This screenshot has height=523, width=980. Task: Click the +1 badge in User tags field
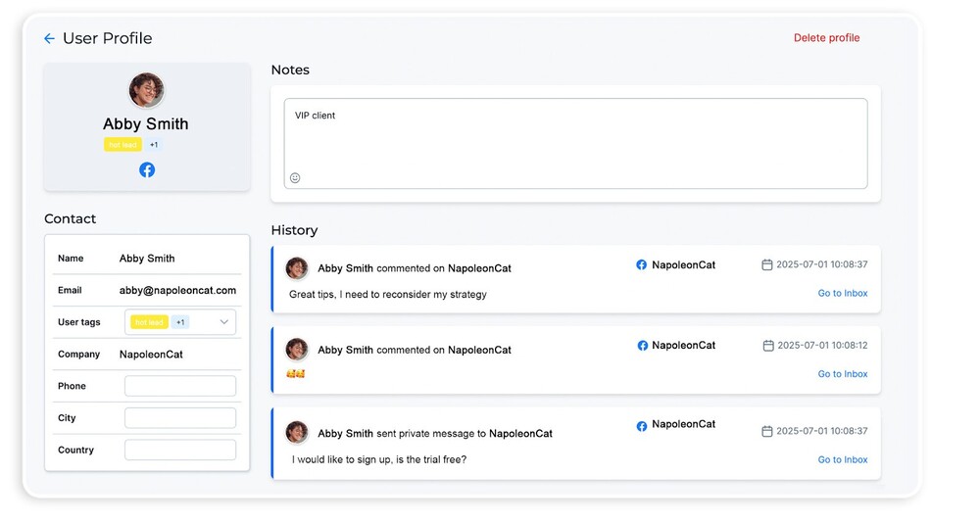(180, 322)
